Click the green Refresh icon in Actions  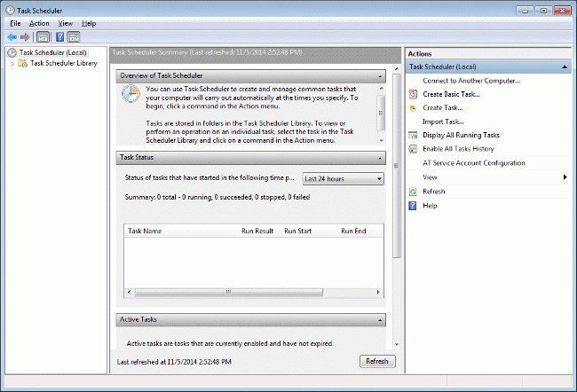click(x=413, y=192)
